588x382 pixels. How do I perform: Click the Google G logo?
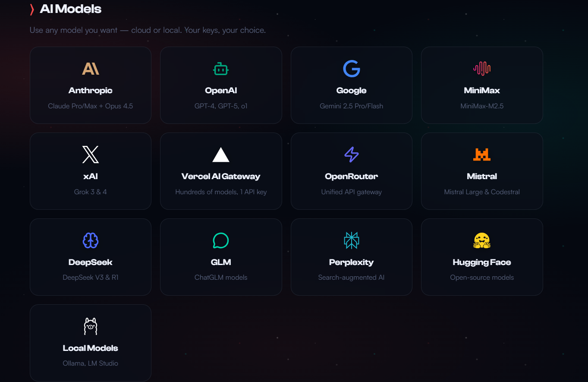tap(352, 69)
